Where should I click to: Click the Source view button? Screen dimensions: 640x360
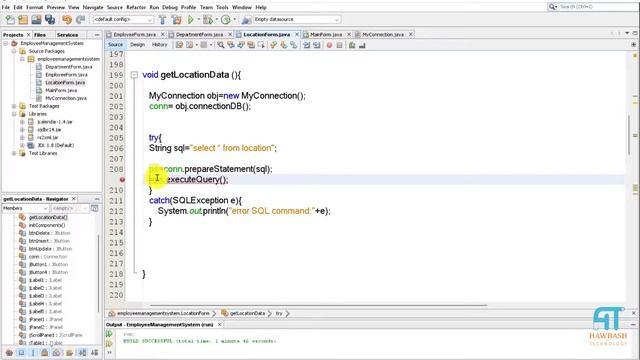tap(116, 44)
